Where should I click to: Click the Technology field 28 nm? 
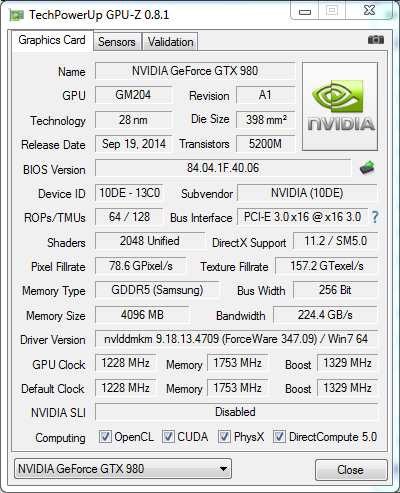pyautogui.click(x=133, y=120)
